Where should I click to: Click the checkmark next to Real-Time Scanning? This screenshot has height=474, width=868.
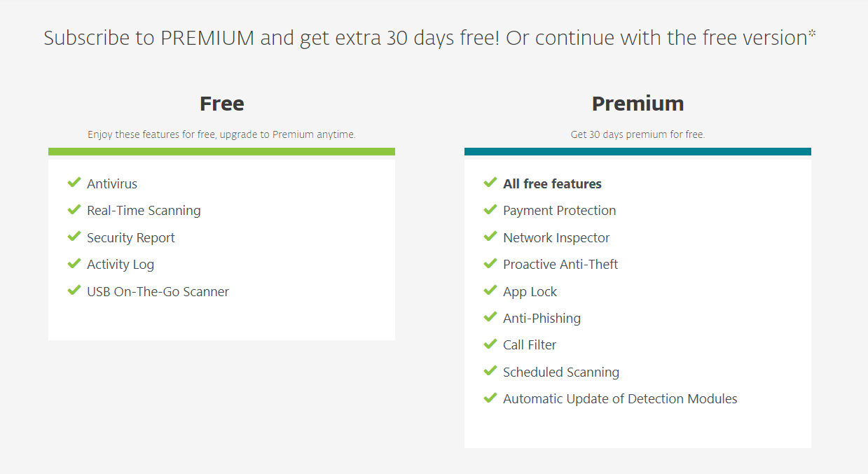coord(74,209)
